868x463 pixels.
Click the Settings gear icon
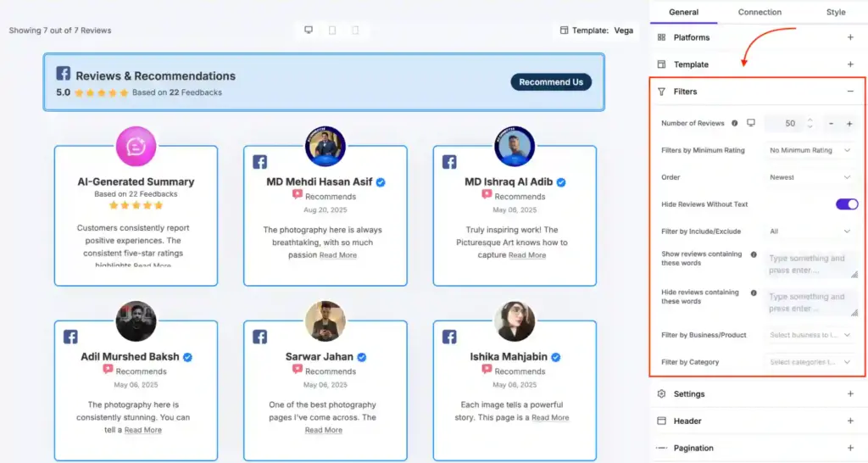pyautogui.click(x=661, y=393)
